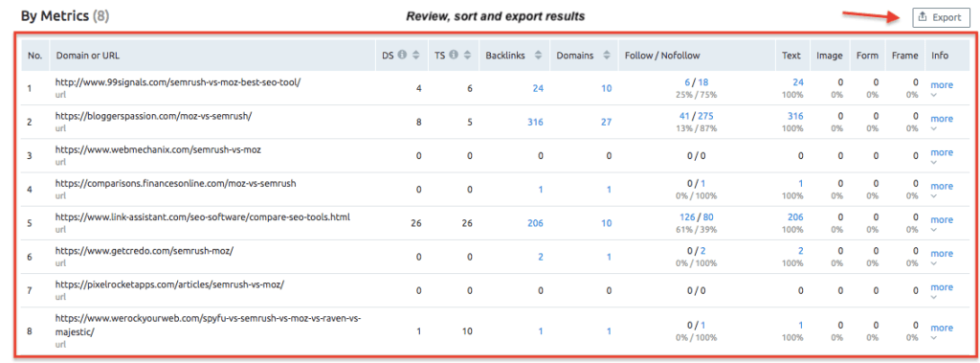Open link-assistant 206 backlinks count

click(535, 223)
